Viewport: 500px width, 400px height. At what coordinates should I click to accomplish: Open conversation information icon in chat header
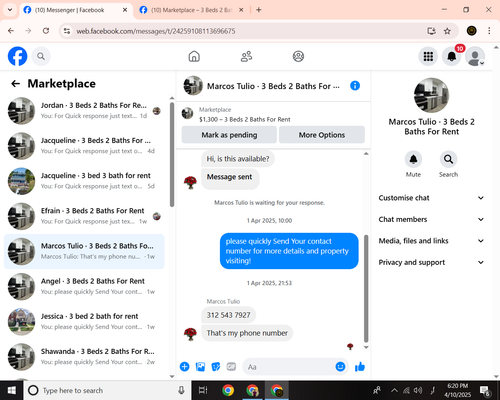(355, 86)
